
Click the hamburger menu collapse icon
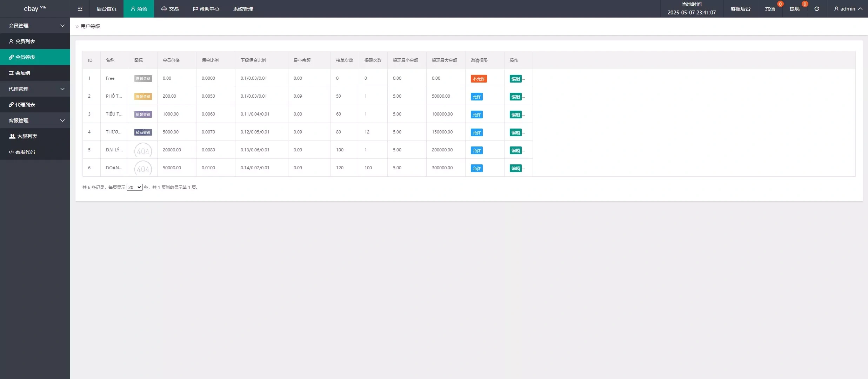(x=80, y=9)
